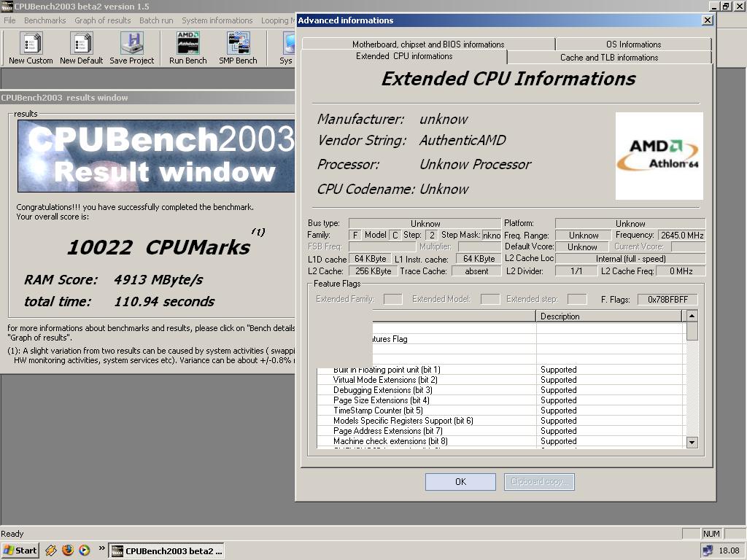
Task: Click 'Supported' in the TimeStamp Counter row
Action: tap(558, 411)
